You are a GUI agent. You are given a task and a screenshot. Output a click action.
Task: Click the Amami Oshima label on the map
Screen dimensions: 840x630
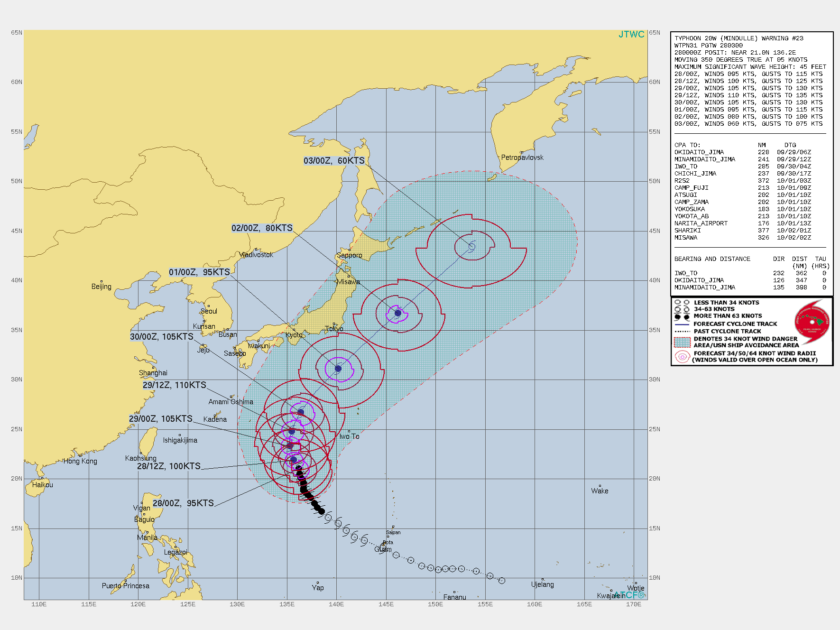[x=231, y=402]
